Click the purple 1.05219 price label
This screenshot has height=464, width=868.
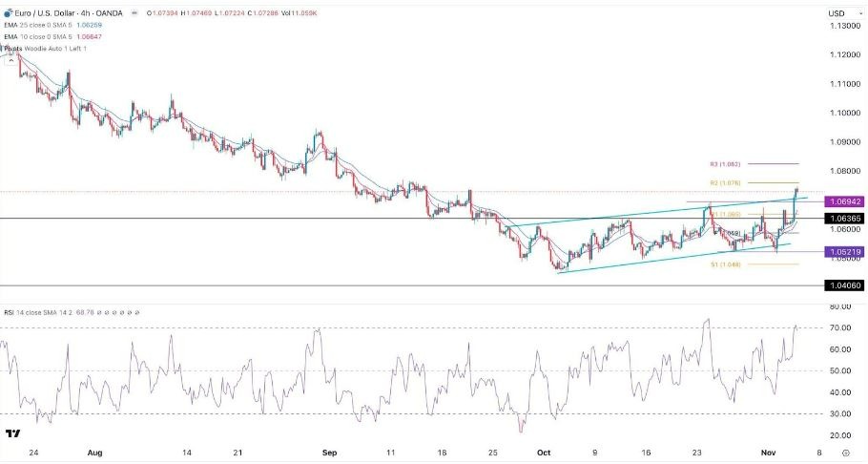pyautogui.click(x=843, y=252)
